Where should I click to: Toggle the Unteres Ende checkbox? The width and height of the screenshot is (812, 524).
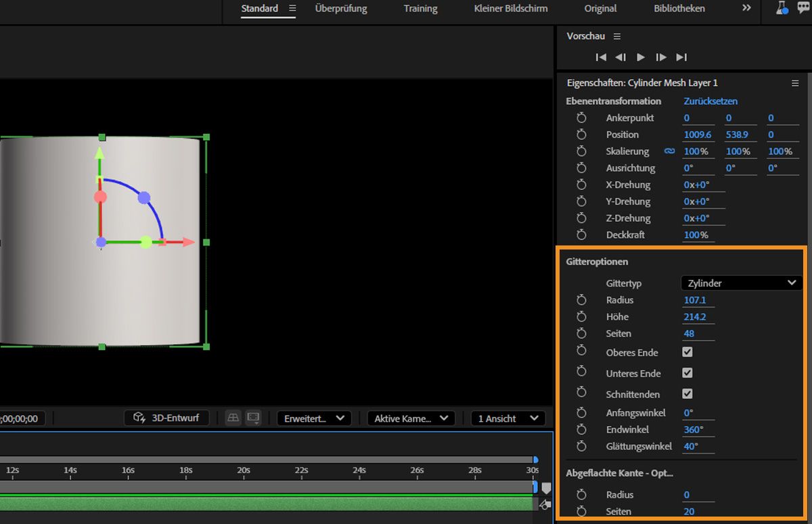pyautogui.click(x=687, y=373)
